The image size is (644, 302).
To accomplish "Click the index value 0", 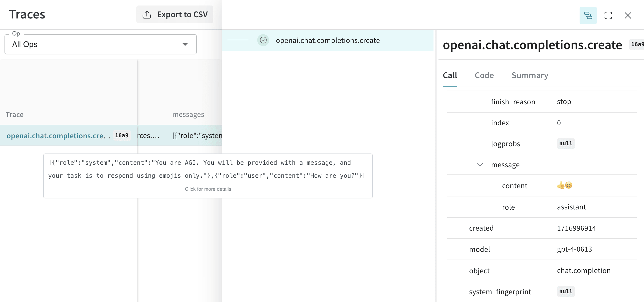I will [x=559, y=123].
